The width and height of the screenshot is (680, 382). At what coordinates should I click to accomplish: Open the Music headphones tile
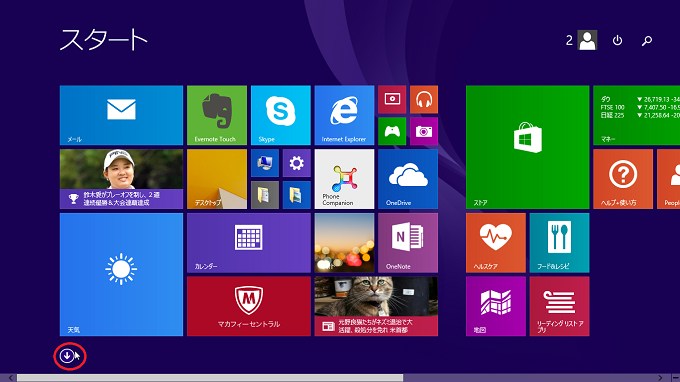[424, 99]
